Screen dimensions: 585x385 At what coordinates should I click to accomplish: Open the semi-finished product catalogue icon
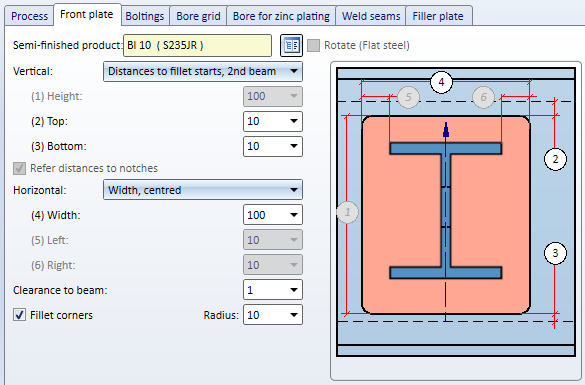coord(291,46)
